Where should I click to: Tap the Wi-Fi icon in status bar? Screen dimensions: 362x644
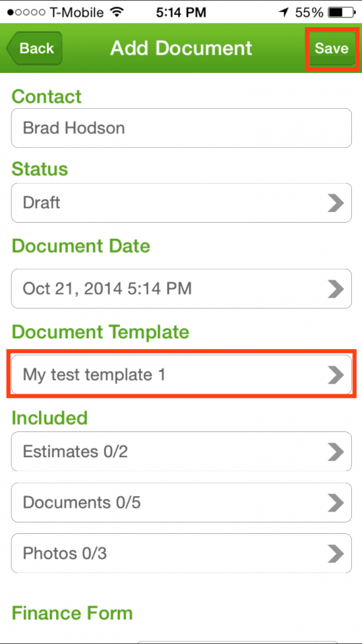pos(117,13)
